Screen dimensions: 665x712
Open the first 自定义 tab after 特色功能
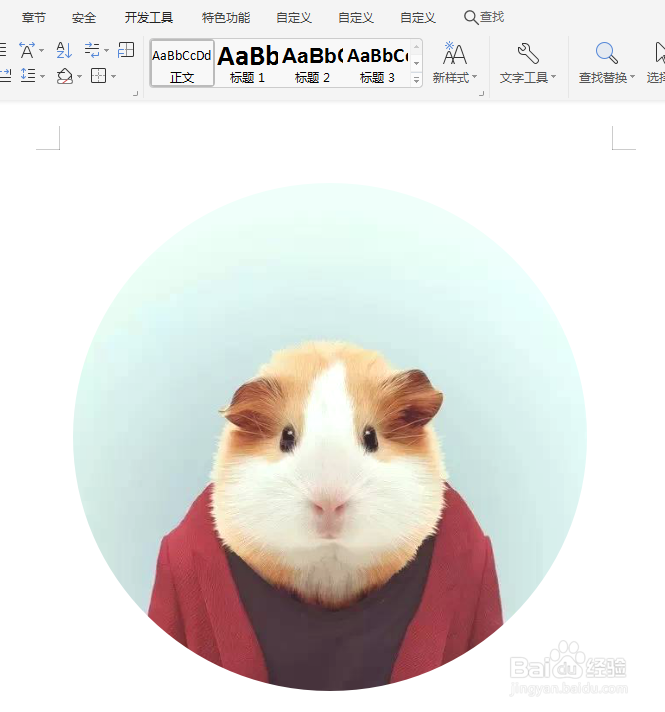pyautogui.click(x=294, y=18)
